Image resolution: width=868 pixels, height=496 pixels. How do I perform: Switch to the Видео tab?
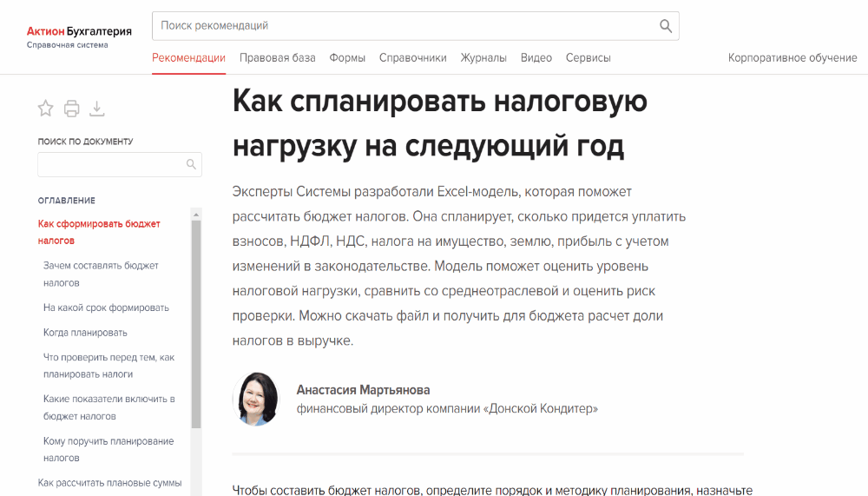[x=536, y=57]
